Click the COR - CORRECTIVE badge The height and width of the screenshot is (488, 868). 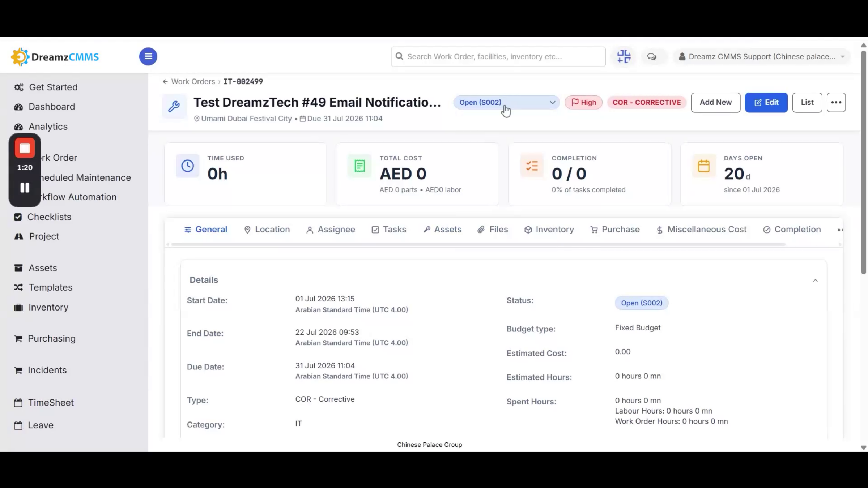647,102
